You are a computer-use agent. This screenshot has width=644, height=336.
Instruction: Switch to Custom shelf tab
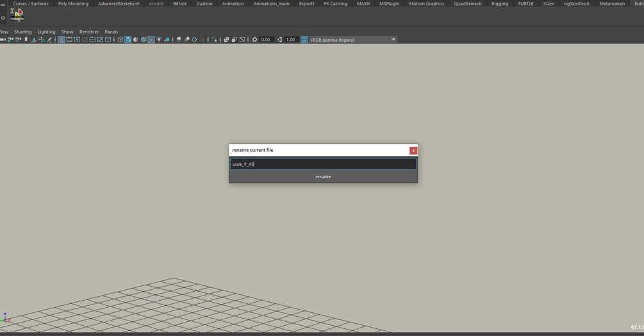204,4
